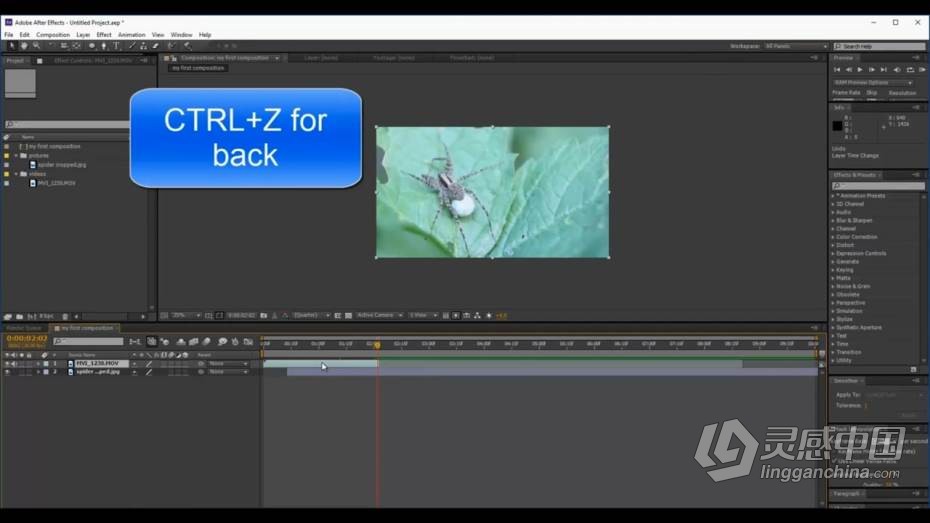Image resolution: width=930 pixels, height=523 pixels.
Task: Open Parent dropdown for MVI_1238.MOV layer
Action: pos(228,363)
